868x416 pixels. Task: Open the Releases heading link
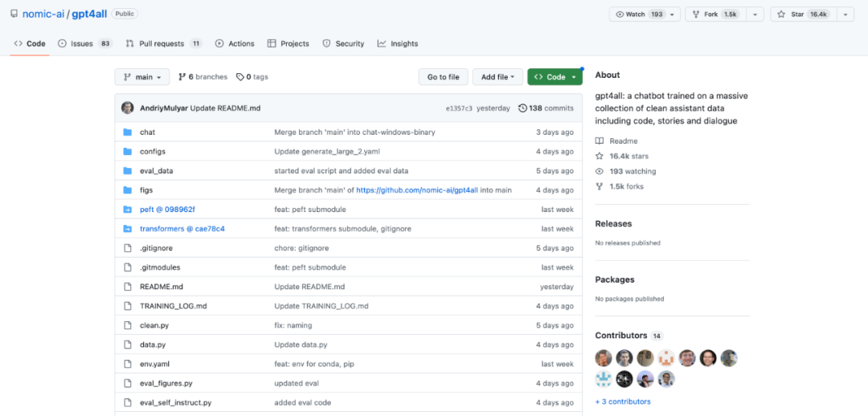click(x=613, y=223)
